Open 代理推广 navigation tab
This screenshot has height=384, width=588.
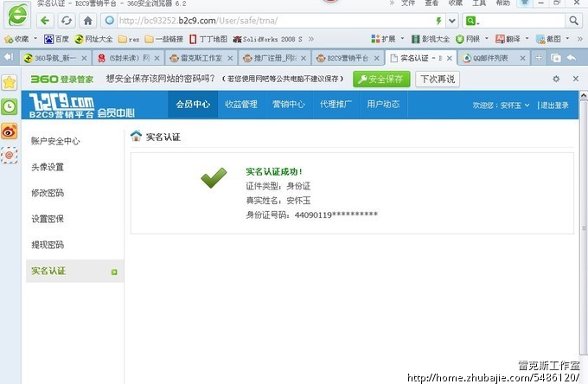[336, 105]
